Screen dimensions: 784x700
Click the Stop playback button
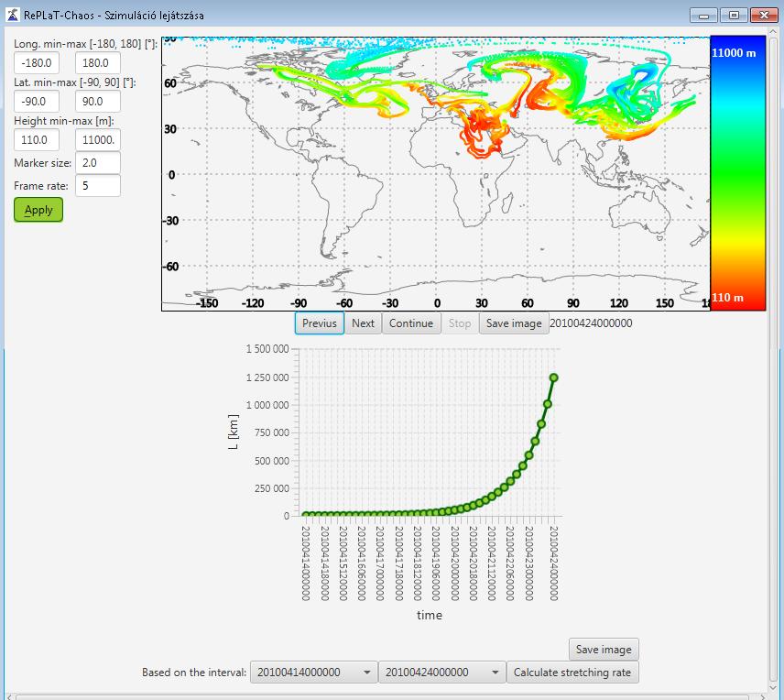(x=460, y=323)
